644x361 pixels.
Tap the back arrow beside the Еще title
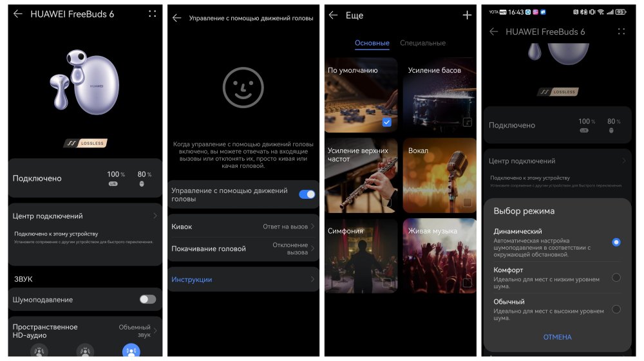tap(333, 15)
